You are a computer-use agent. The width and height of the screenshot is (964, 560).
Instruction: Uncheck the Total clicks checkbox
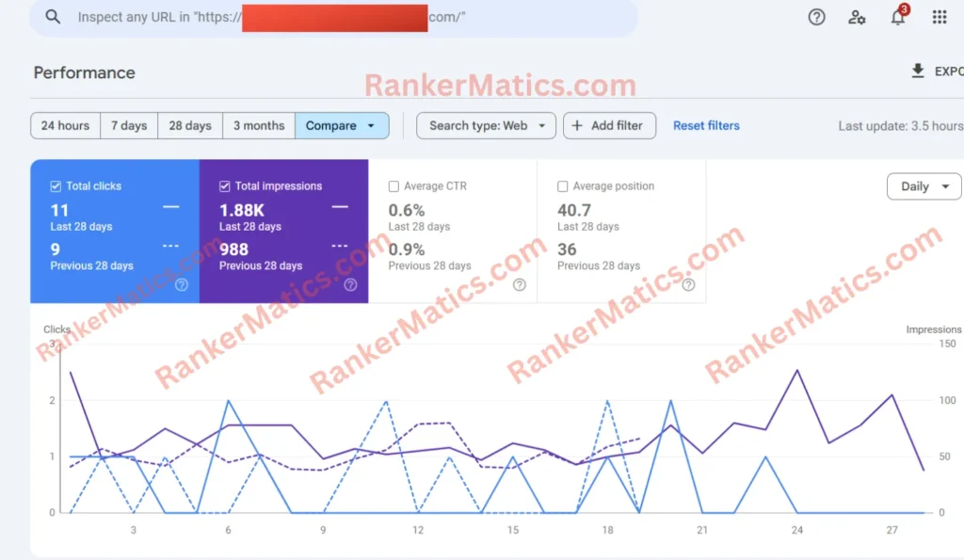point(56,186)
